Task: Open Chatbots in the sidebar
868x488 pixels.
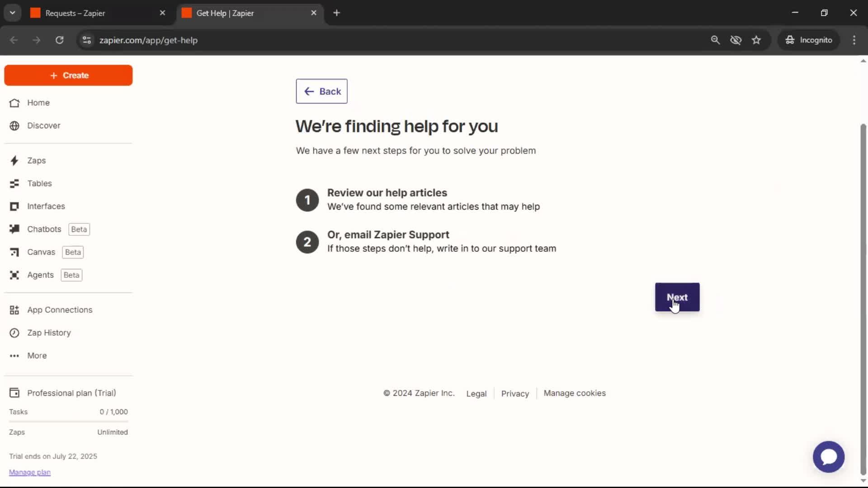Action: click(x=44, y=229)
